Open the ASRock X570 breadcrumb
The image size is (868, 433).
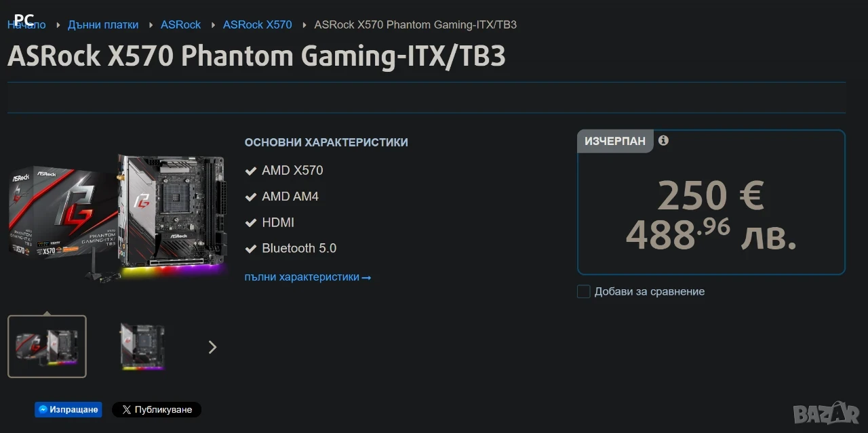tap(258, 24)
